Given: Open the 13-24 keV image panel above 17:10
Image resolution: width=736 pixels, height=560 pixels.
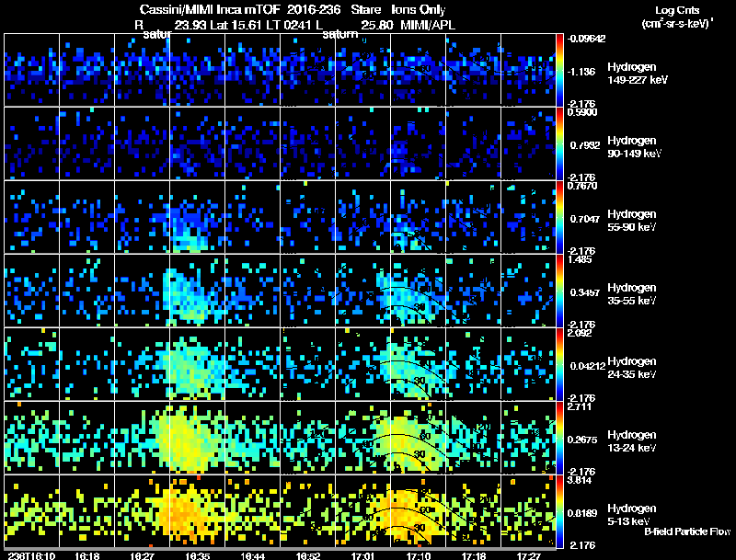Looking at the screenshot, I should coord(419,438).
